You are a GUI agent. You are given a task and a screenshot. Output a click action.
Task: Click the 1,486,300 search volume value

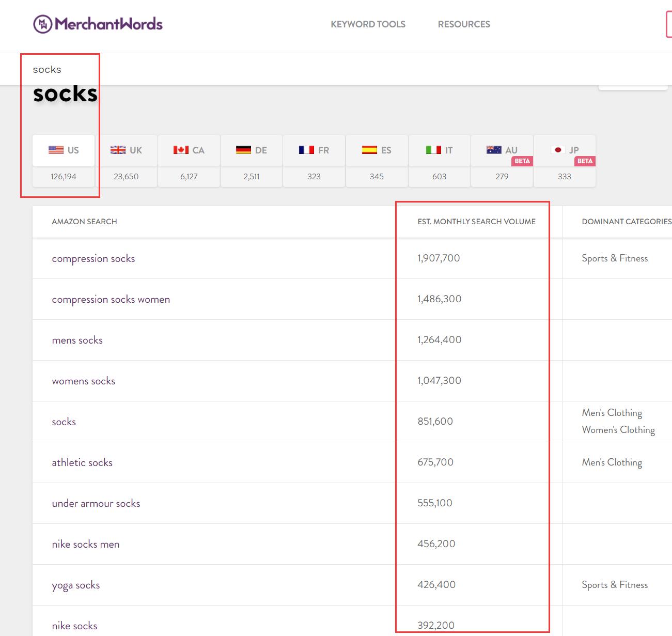click(x=440, y=299)
